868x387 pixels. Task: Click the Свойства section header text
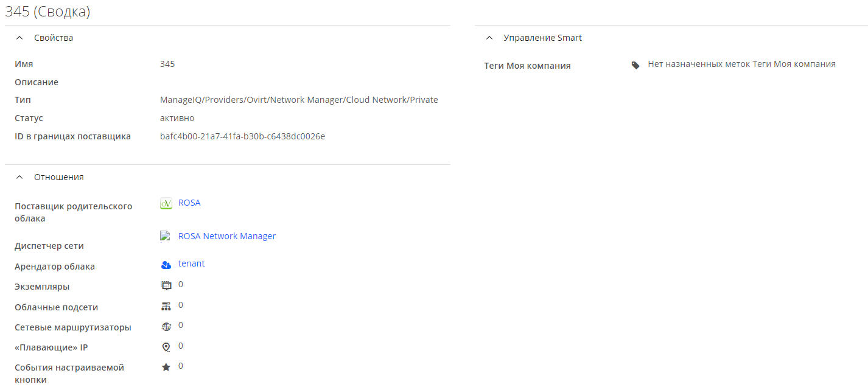coord(54,38)
